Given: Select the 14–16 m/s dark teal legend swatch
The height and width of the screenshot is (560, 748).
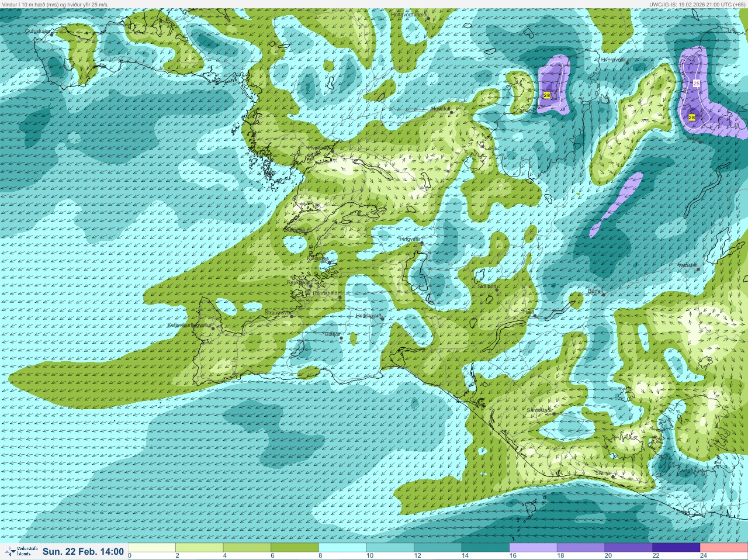Looking at the screenshot, I should pyautogui.click(x=486, y=548).
